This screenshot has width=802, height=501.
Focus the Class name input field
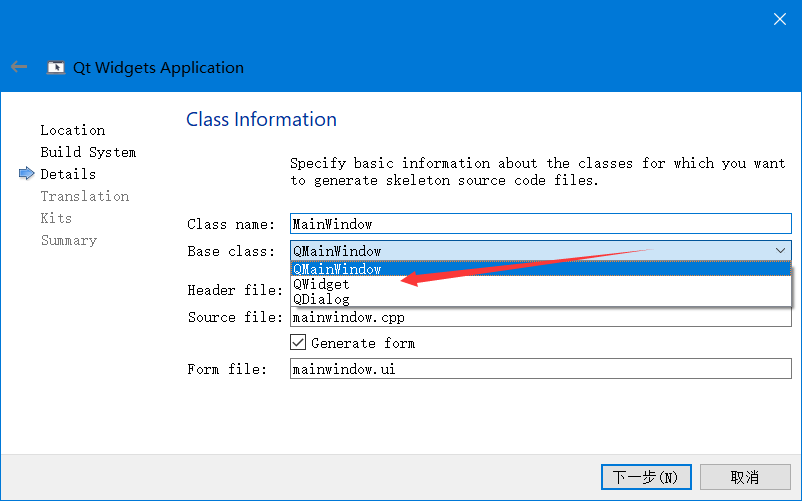point(541,224)
